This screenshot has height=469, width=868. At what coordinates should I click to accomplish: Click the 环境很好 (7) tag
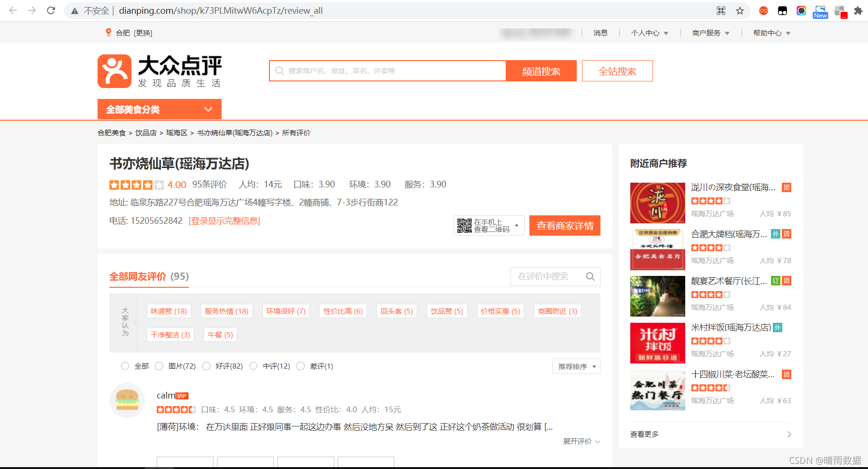point(286,311)
